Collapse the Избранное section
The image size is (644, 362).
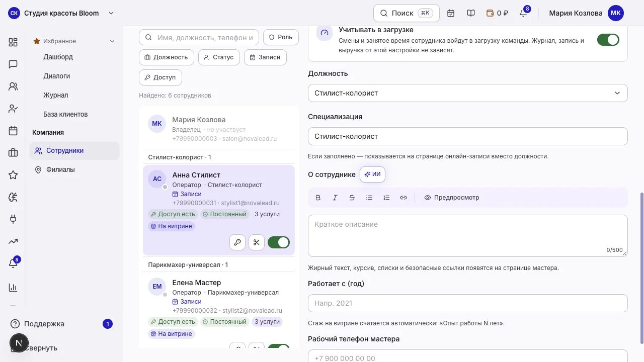112,41
